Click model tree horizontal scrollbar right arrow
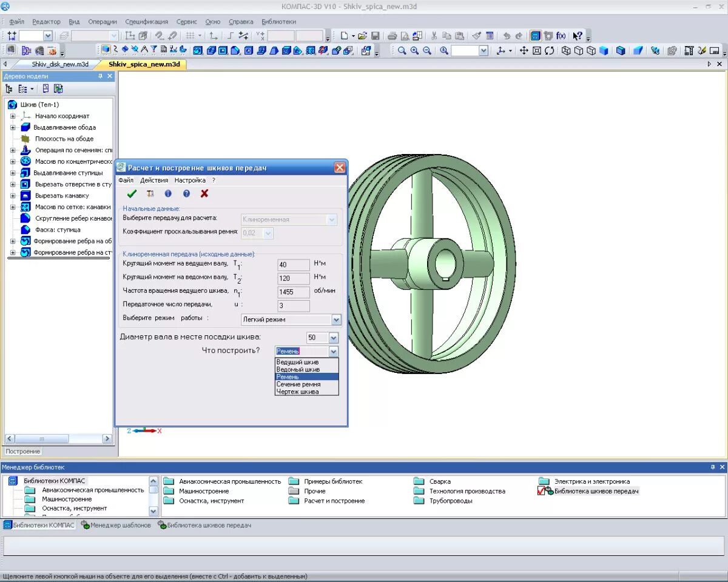Image resolution: width=728 pixels, height=582 pixels. pyautogui.click(x=107, y=438)
